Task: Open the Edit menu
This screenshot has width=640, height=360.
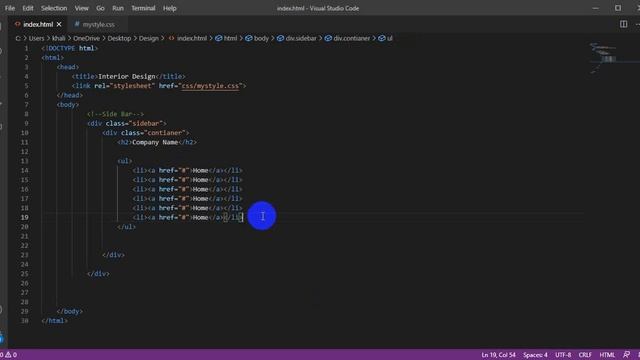Action: (28, 8)
